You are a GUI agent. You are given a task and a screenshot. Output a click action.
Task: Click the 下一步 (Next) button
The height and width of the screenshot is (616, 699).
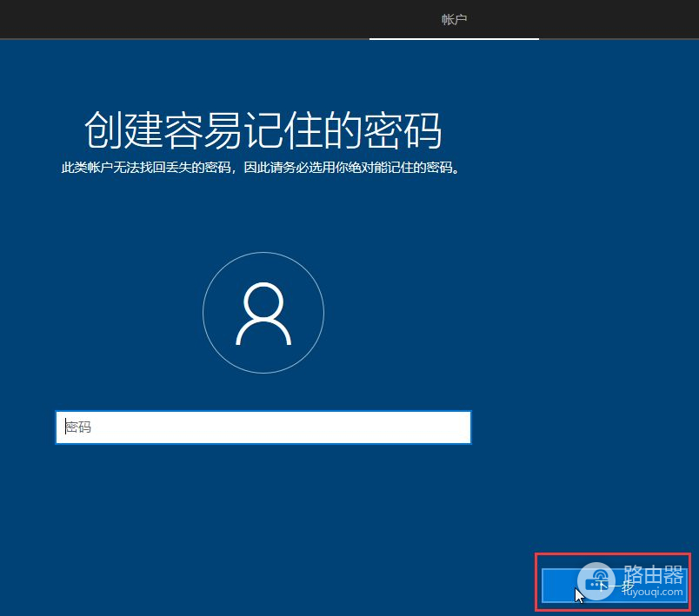coord(614,585)
